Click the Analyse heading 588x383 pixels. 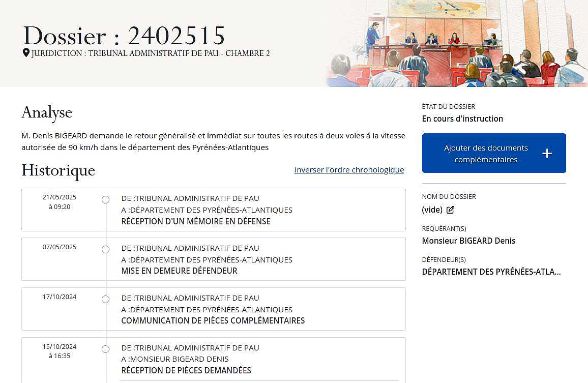(47, 112)
